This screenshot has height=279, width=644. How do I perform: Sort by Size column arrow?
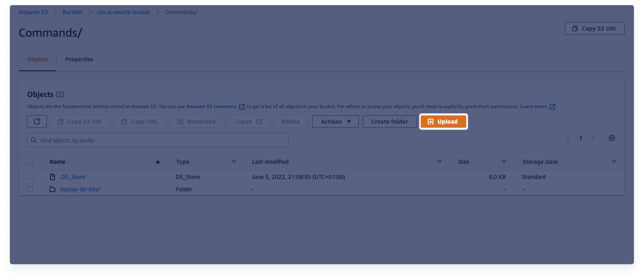[x=504, y=162]
